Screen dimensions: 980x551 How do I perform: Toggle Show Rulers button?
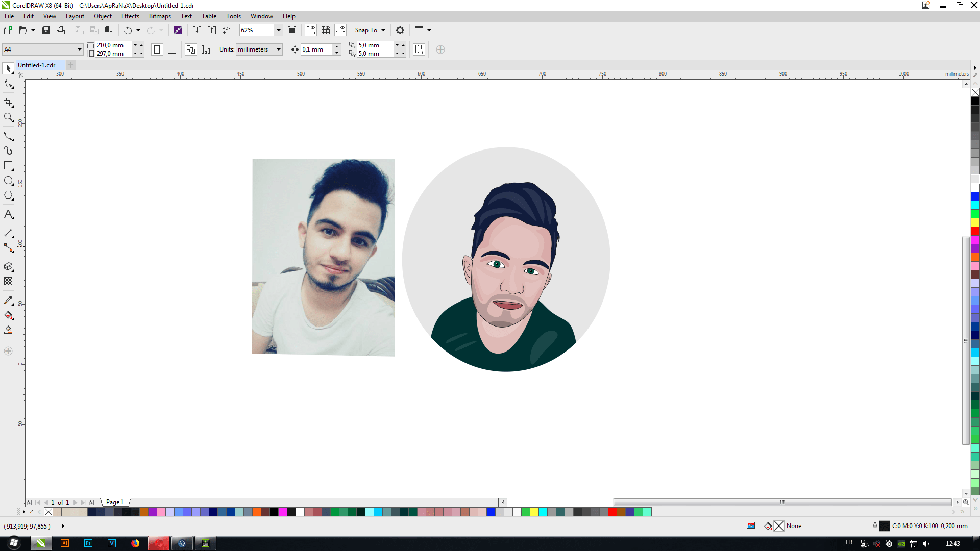[311, 30]
